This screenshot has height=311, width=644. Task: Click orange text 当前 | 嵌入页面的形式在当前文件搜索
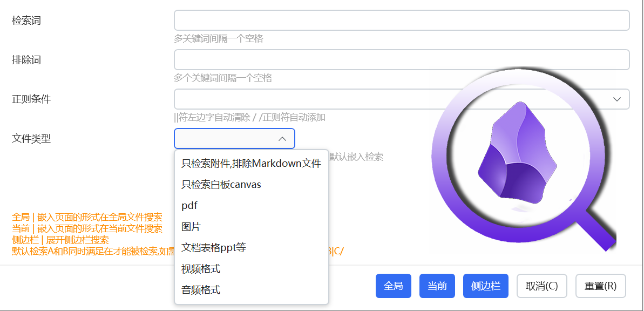pyautogui.click(x=87, y=228)
